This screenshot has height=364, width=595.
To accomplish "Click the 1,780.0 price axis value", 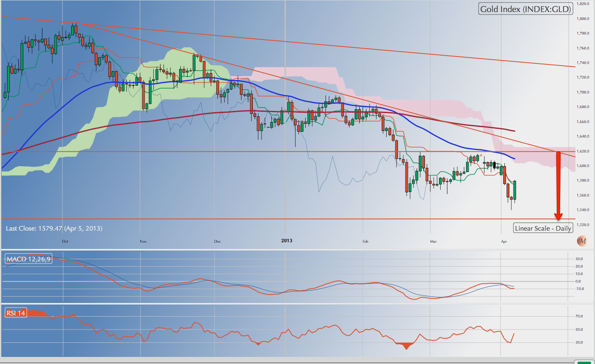I will click(x=583, y=33).
